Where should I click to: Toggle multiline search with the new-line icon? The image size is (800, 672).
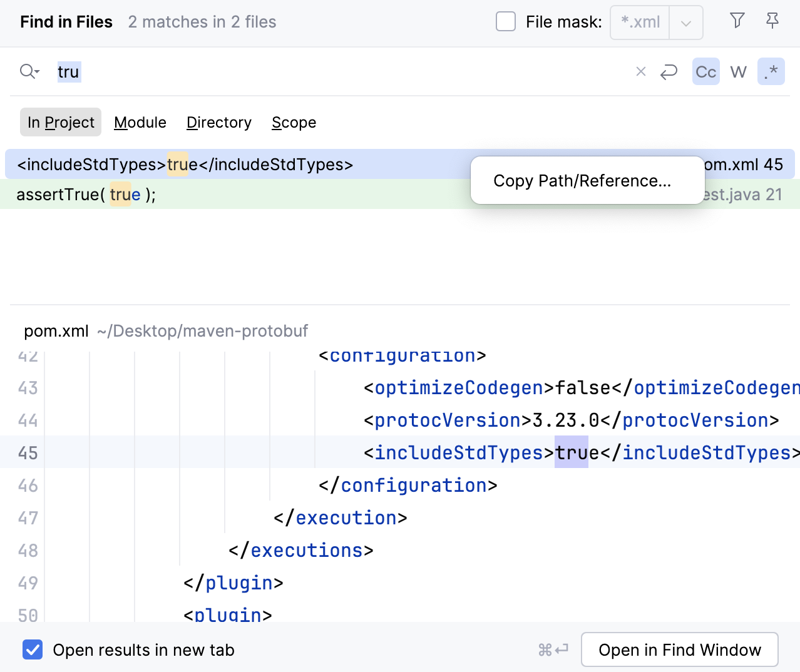point(669,71)
